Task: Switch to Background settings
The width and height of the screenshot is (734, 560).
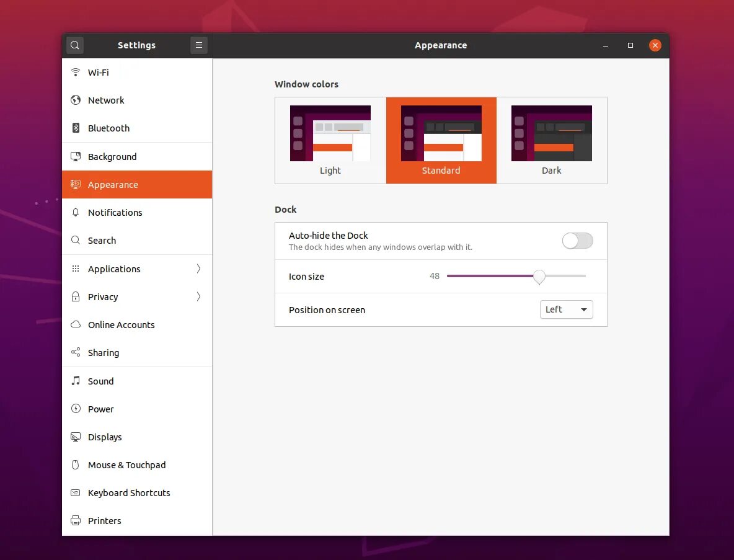Action: point(137,156)
